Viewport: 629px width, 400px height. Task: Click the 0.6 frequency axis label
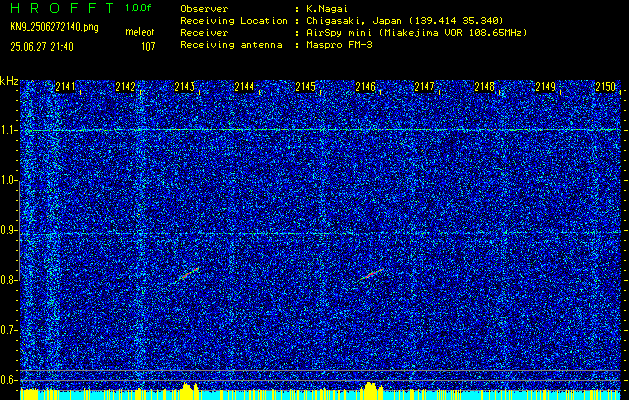click(x=9, y=380)
